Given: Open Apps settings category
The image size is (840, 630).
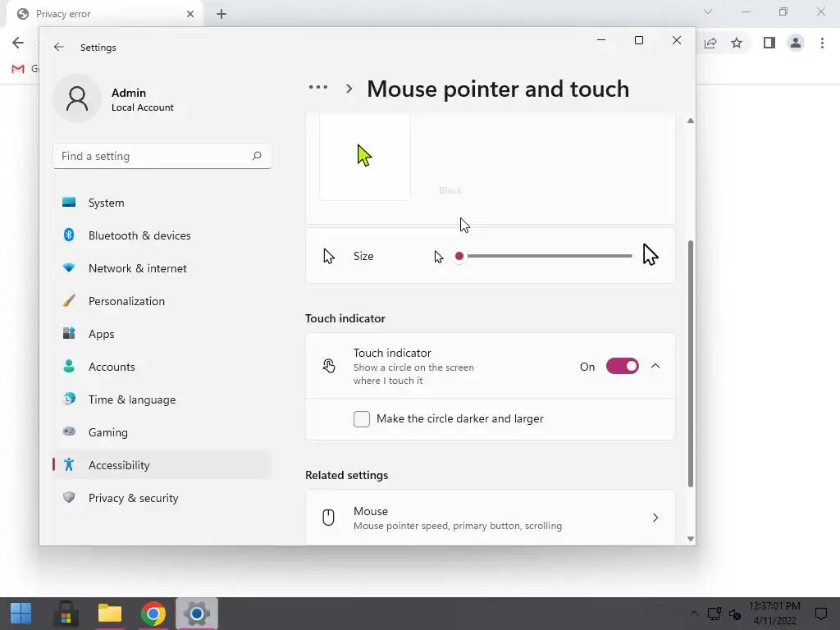Looking at the screenshot, I should tap(162, 334).
